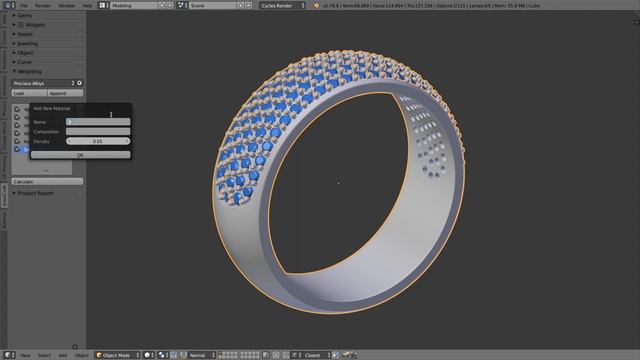Image resolution: width=640 pixels, height=360 pixels.
Task: Delete the current scene
Action: coord(249,5)
